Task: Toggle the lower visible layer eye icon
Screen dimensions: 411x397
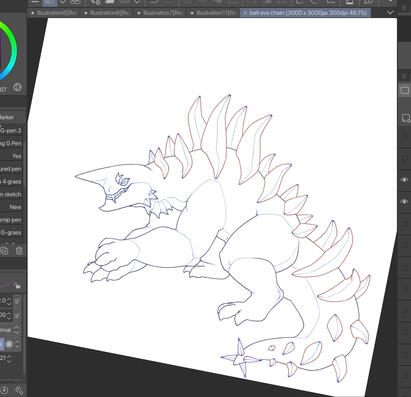Action: 404,202
